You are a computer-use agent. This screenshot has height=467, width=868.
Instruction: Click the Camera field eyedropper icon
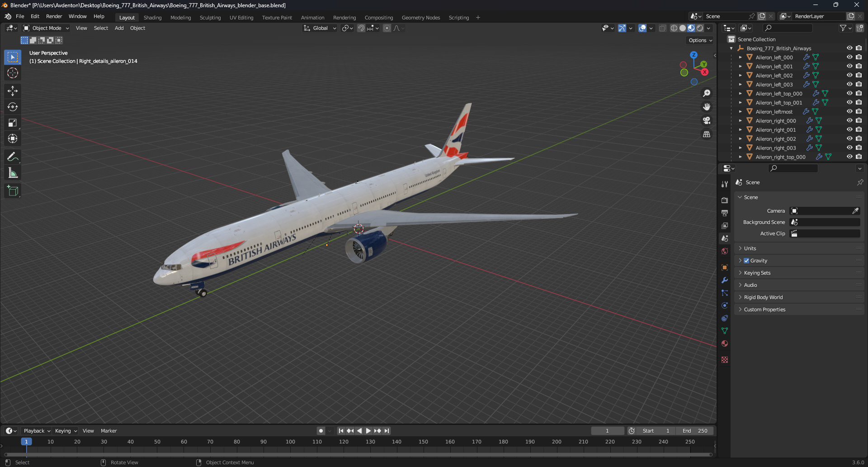pyautogui.click(x=855, y=211)
